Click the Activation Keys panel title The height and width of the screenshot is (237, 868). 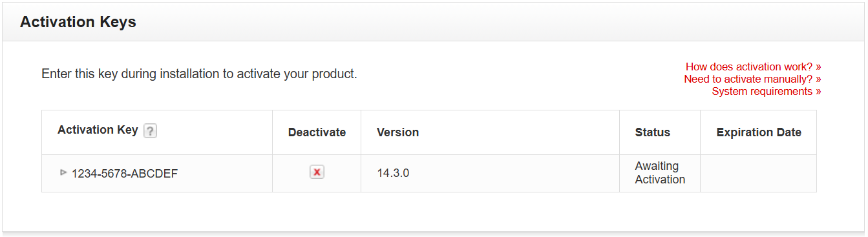(x=78, y=22)
